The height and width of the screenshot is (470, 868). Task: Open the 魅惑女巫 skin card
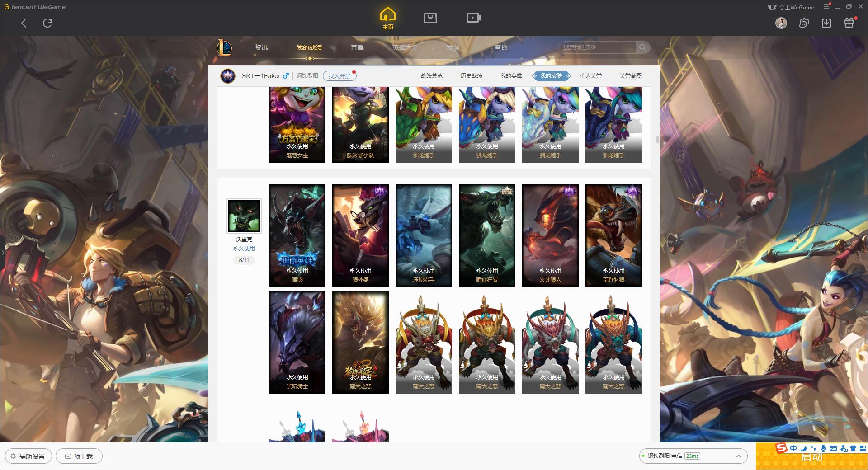[x=297, y=125]
